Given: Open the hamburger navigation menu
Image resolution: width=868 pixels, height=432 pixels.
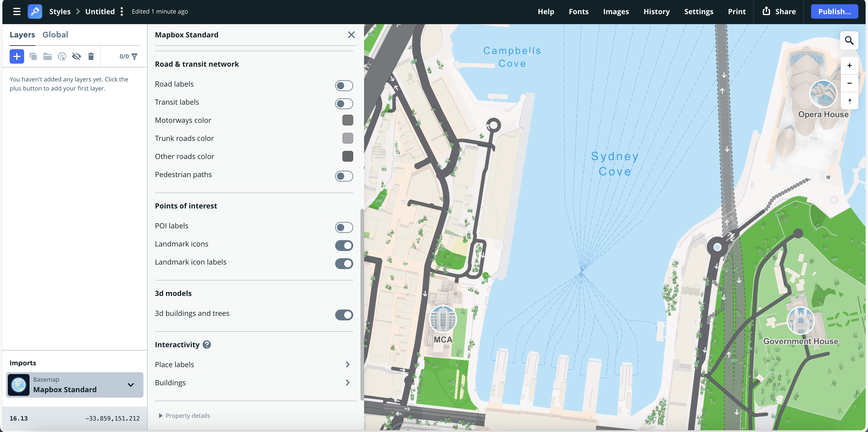Looking at the screenshot, I should pyautogui.click(x=17, y=11).
